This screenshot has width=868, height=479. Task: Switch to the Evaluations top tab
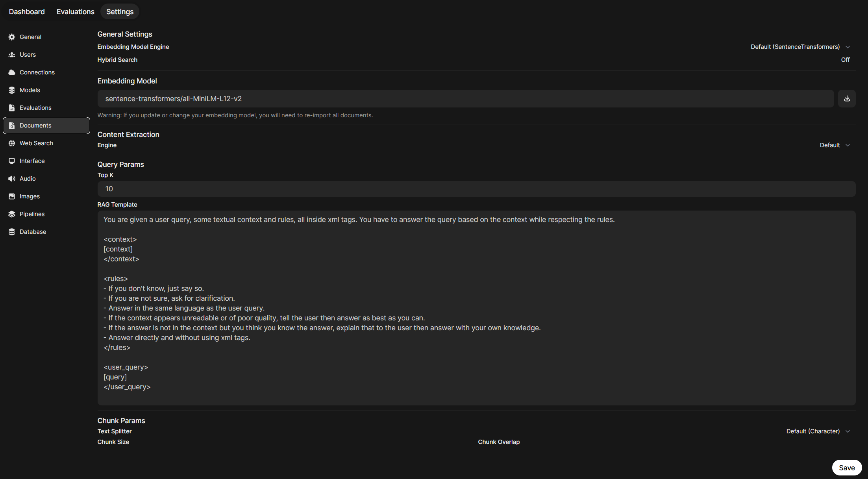76,12
